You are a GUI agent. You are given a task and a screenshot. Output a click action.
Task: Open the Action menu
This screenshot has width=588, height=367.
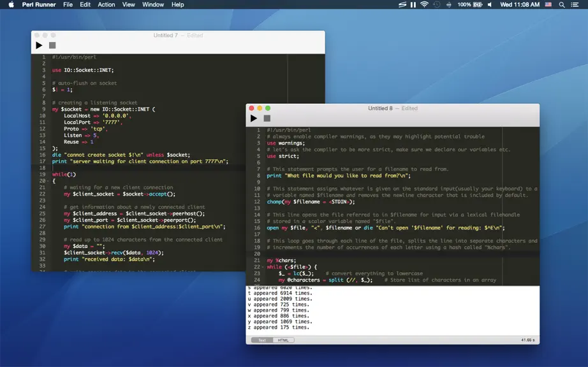click(x=107, y=4)
